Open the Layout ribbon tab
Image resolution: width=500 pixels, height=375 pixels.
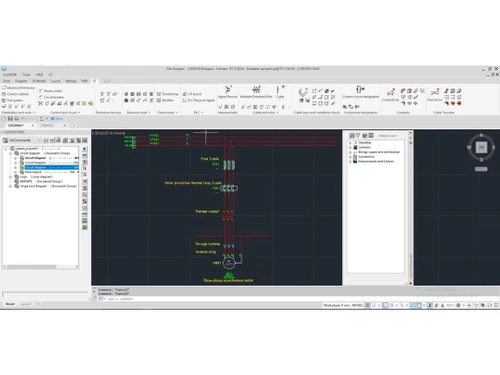click(x=55, y=81)
